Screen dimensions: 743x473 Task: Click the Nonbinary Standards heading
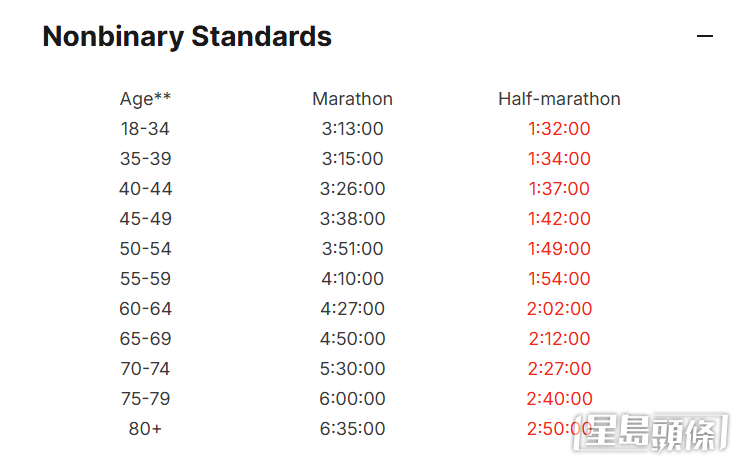tap(187, 36)
